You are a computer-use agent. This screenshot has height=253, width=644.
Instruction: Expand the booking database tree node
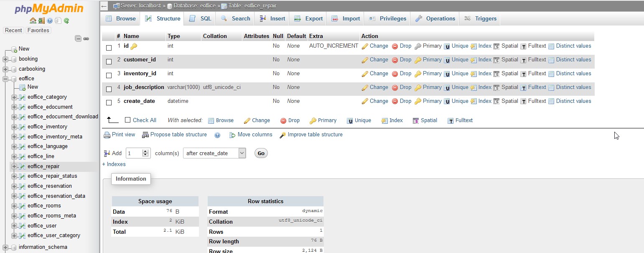pyautogui.click(x=5, y=59)
